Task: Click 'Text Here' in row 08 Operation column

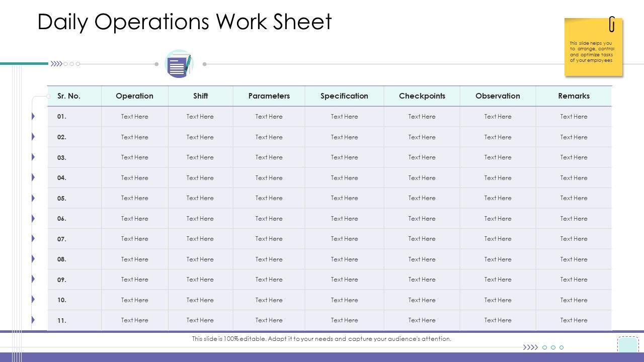Action: click(134, 259)
